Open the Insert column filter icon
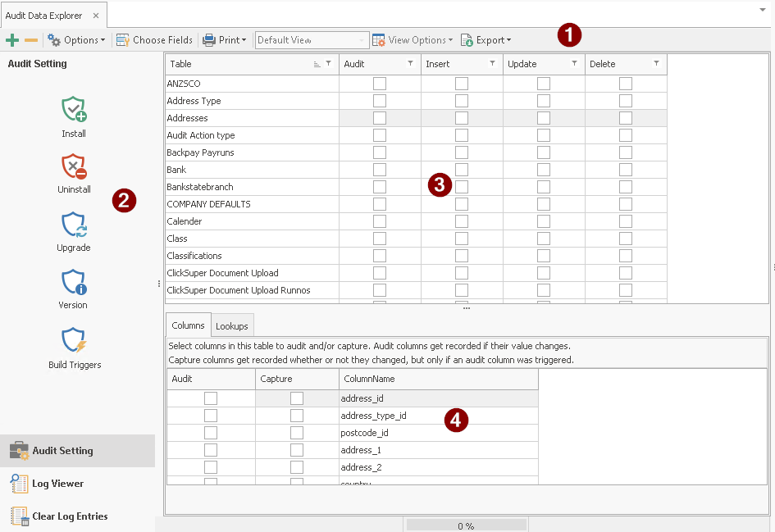This screenshot has width=775, height=532. pos(492,63)
